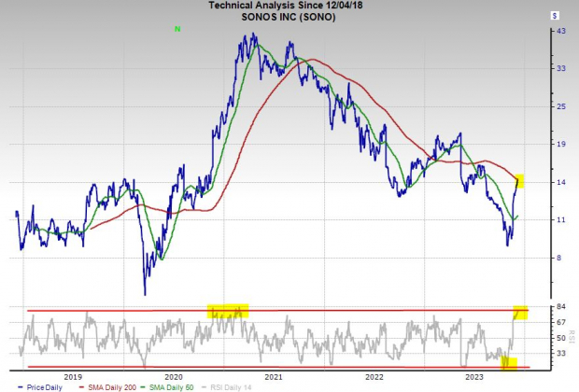Click the 43 price axis label
579x392 pixels.
point(561,31)
